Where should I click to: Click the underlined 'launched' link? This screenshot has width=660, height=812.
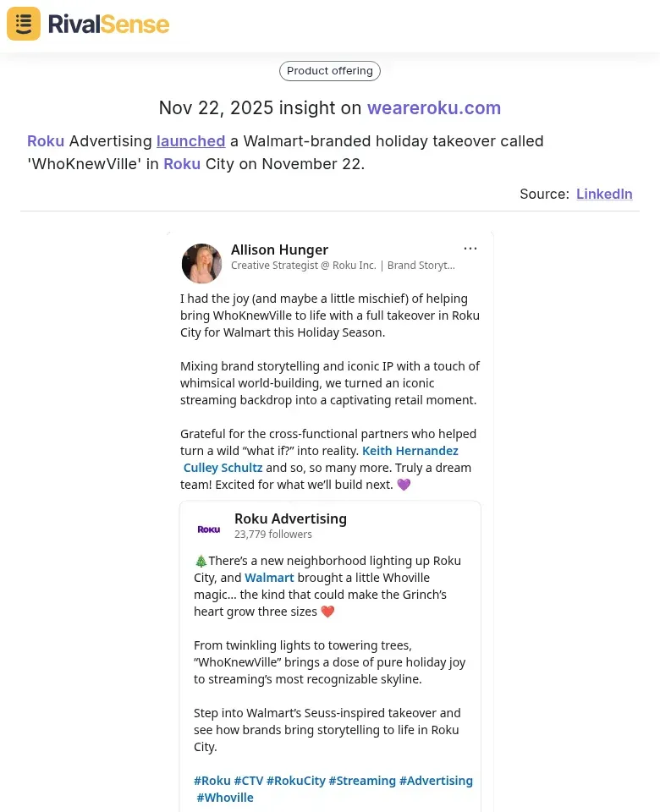click(x=190, y=141)
